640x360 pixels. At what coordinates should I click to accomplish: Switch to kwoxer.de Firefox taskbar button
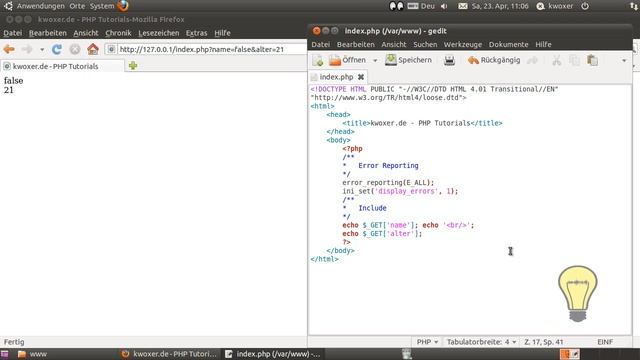pos(169,354)
